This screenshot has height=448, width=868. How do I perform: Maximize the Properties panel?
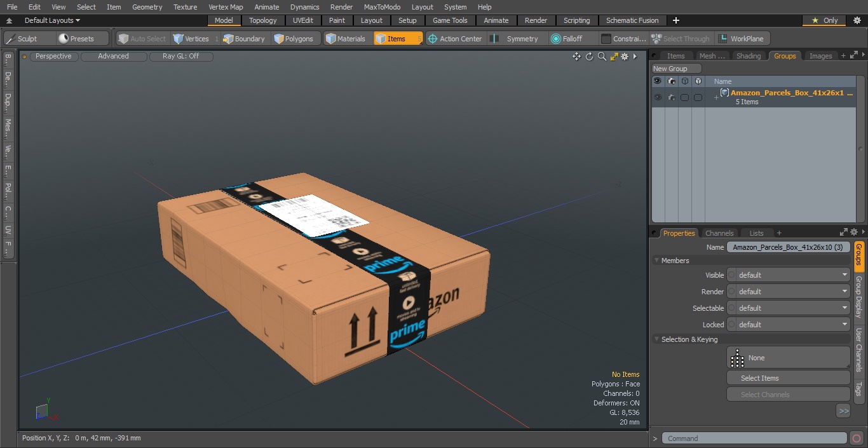coord(844,233)
